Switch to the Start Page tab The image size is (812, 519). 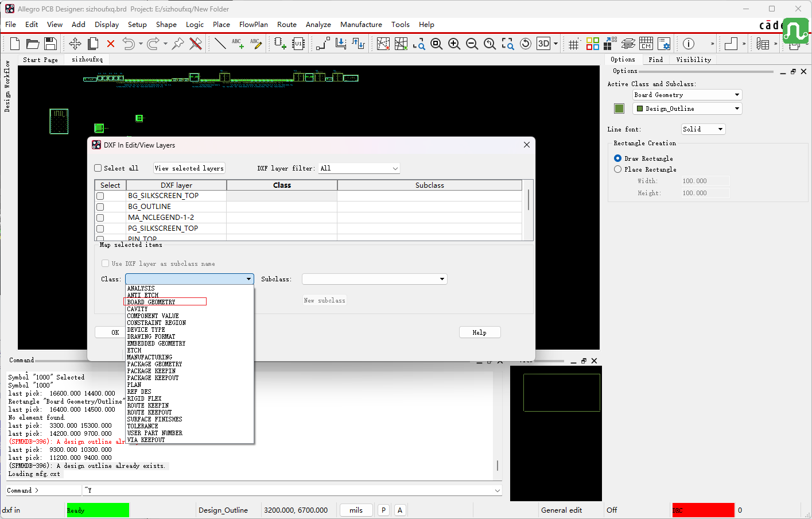40,60
